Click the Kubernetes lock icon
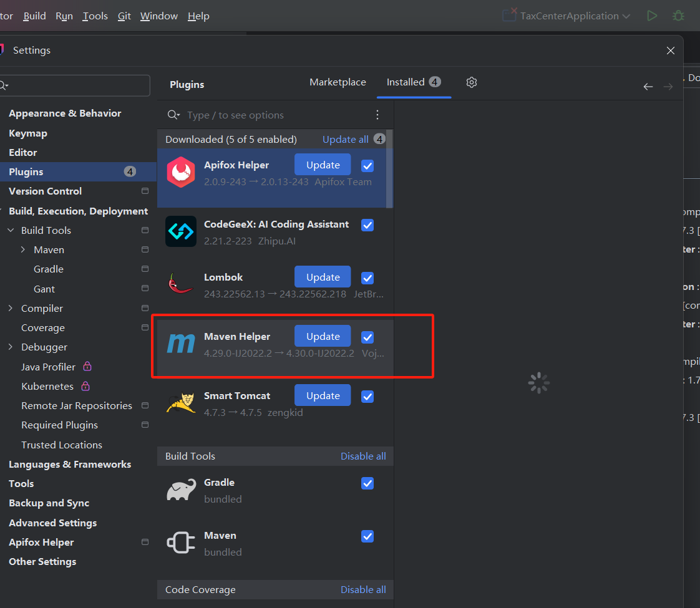The width and height of the screenshot is (700, 608). [85, 386]
